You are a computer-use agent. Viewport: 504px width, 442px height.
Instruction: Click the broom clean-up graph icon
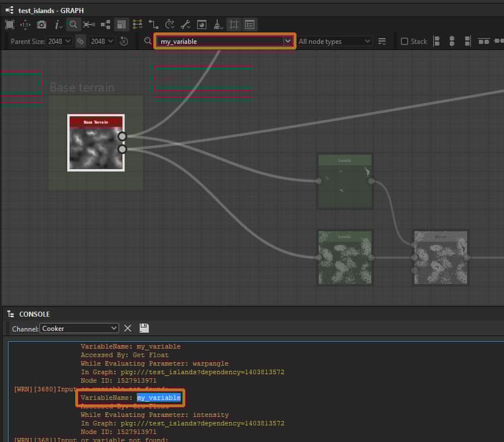click(x=218, y=25)
